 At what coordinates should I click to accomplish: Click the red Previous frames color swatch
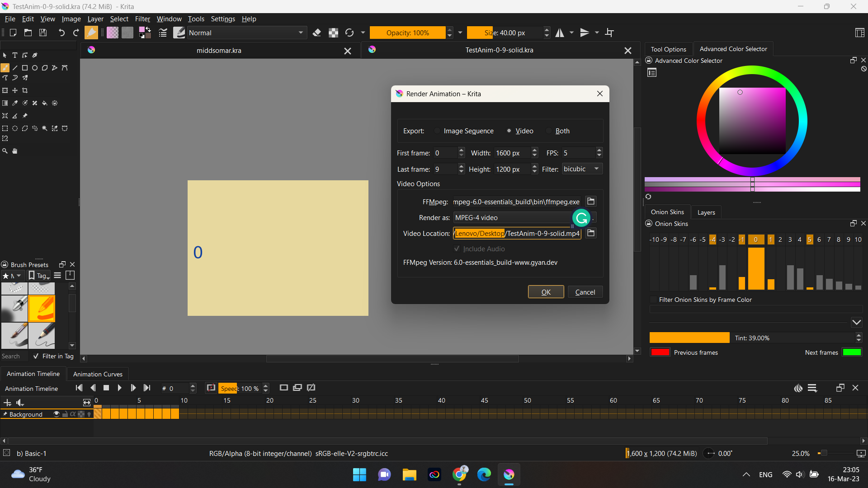(x=660, y=352)
